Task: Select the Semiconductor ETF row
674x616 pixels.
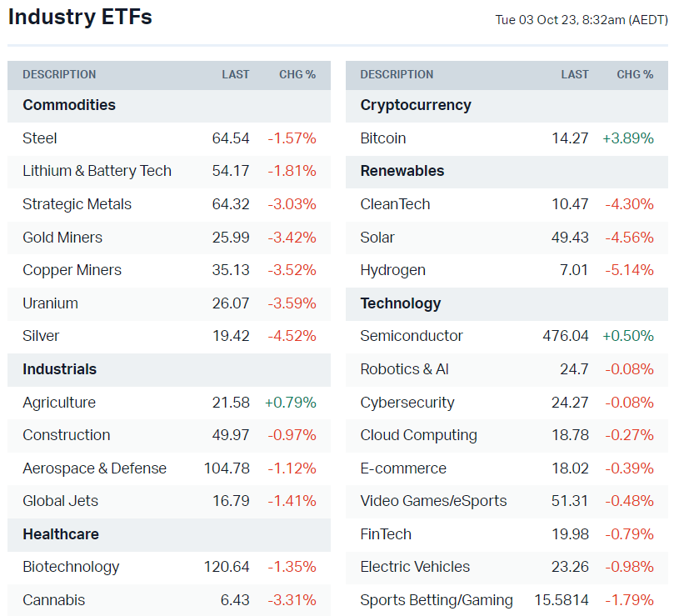Action: [412, 336]
